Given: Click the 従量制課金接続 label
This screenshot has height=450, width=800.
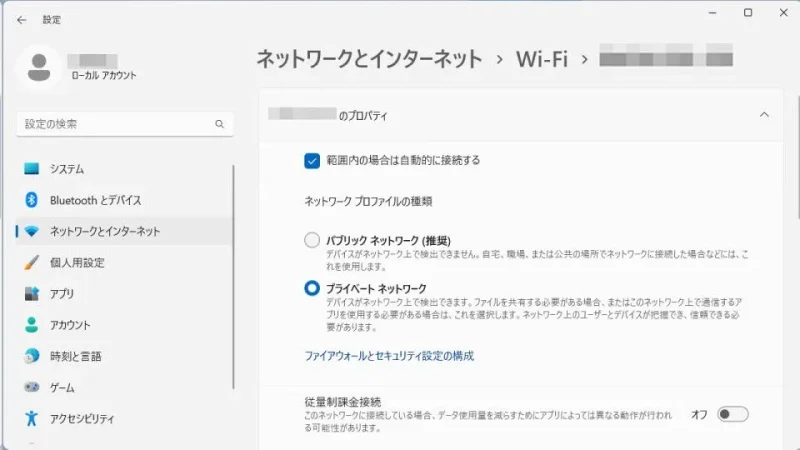Looking at the screenshot, I should 343,402.
